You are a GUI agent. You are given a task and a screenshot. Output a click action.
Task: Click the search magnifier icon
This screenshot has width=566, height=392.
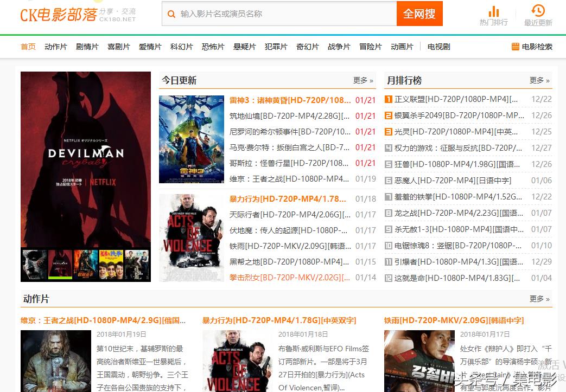(x=171, y=14)
